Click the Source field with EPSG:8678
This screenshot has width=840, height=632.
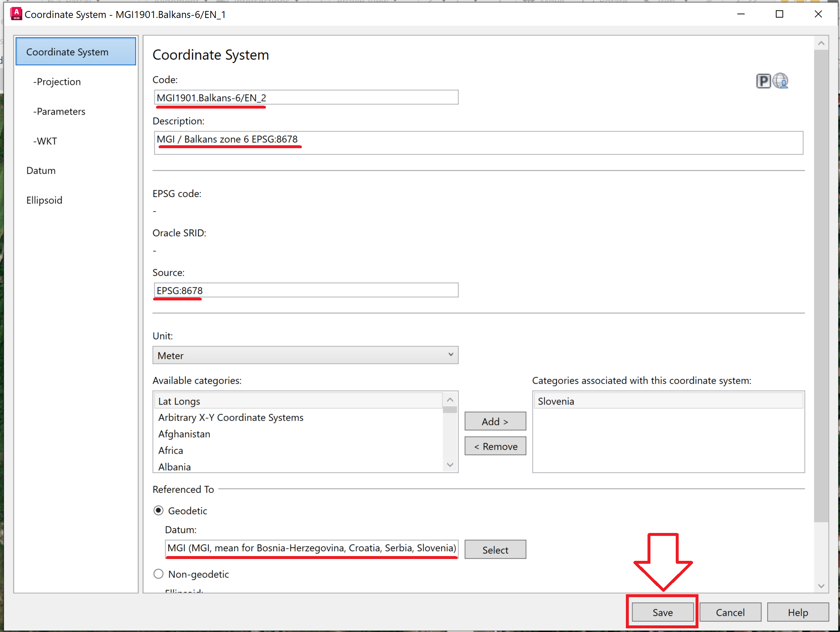click(x=306, y=290)
